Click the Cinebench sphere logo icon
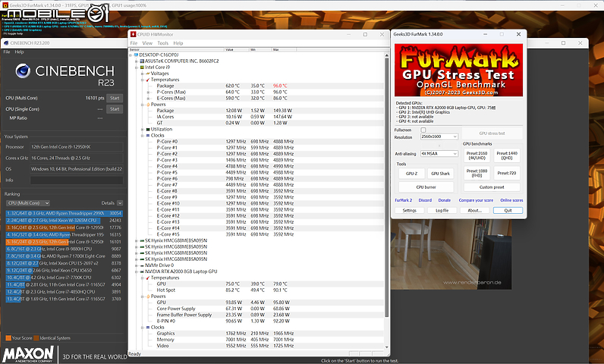This screenshot has width=604, height=364. pos(23,71)
